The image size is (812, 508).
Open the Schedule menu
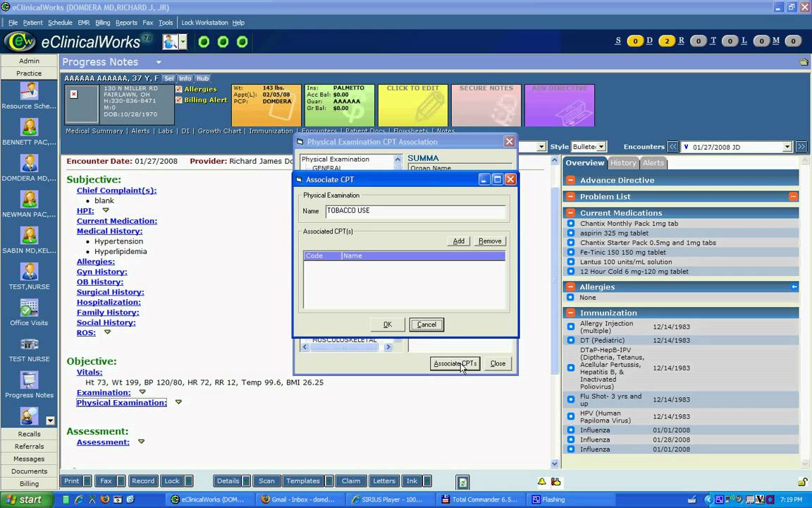[x=60, y=23]
